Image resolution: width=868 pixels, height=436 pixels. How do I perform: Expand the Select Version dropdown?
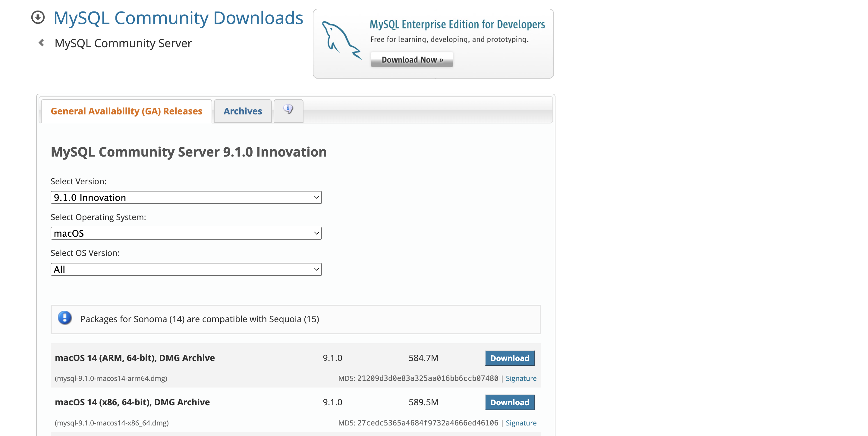tap(186, 197)
